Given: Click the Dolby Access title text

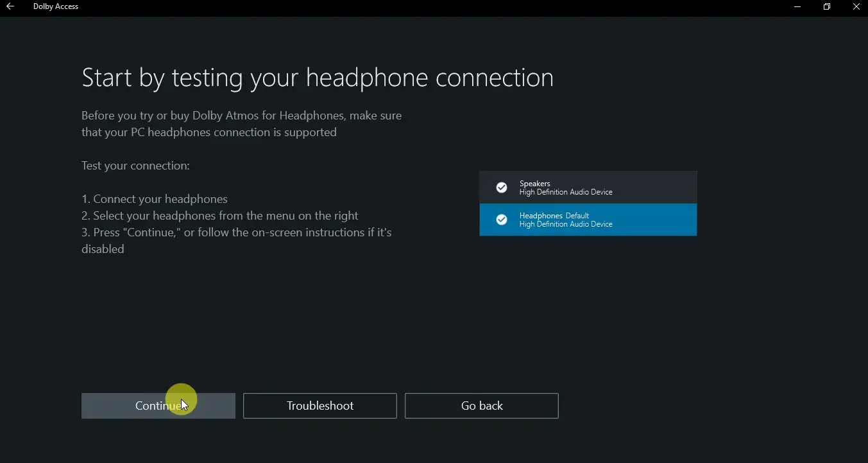Looking at the screenshot, I should point(56,6).
